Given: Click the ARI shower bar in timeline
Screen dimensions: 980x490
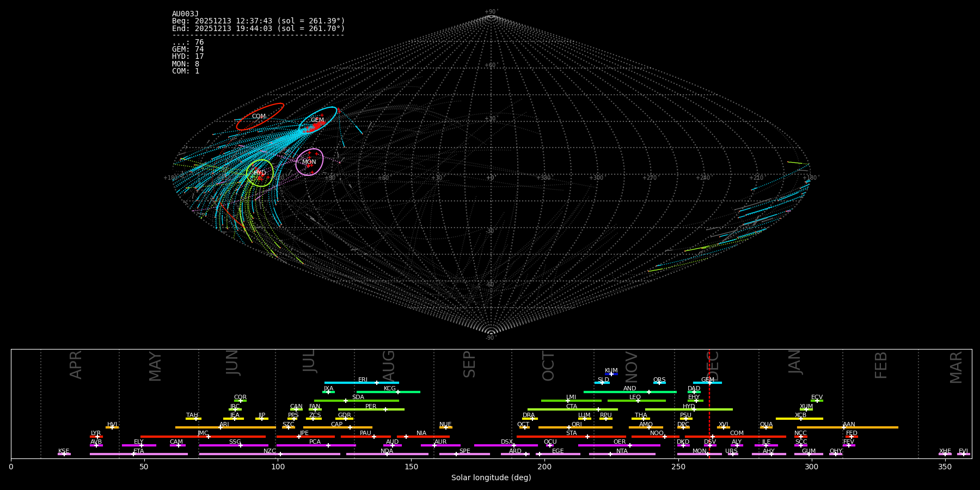Looking at the screenshot, I should tap(225, 427).
